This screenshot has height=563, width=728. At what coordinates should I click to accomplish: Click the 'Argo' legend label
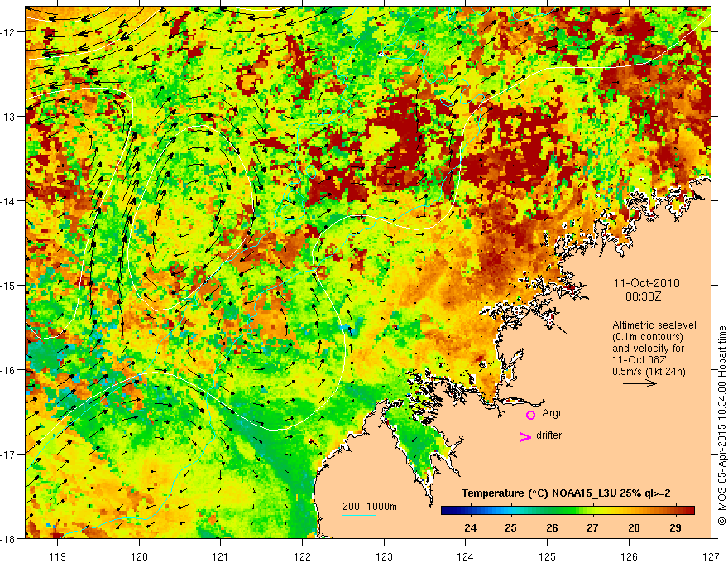[553, 413]
